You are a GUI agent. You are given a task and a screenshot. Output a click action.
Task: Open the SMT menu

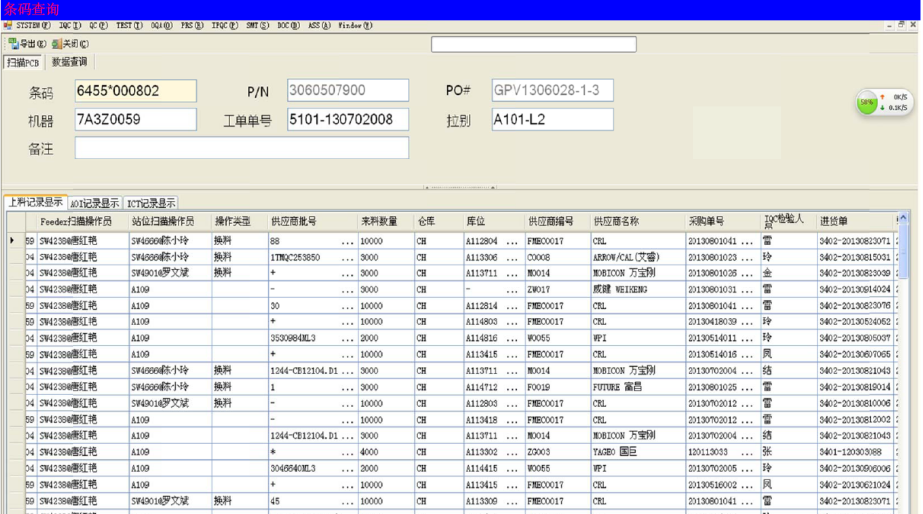(257, 25)
